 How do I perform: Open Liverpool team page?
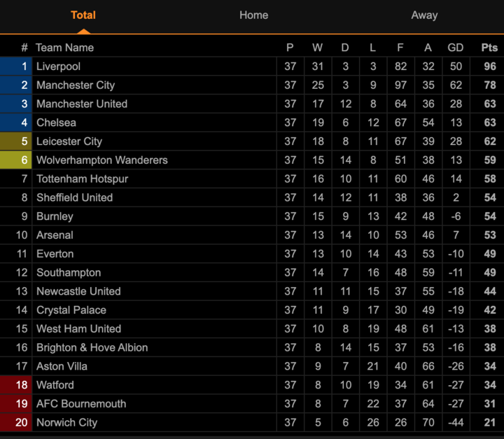[x=58, y=67]
